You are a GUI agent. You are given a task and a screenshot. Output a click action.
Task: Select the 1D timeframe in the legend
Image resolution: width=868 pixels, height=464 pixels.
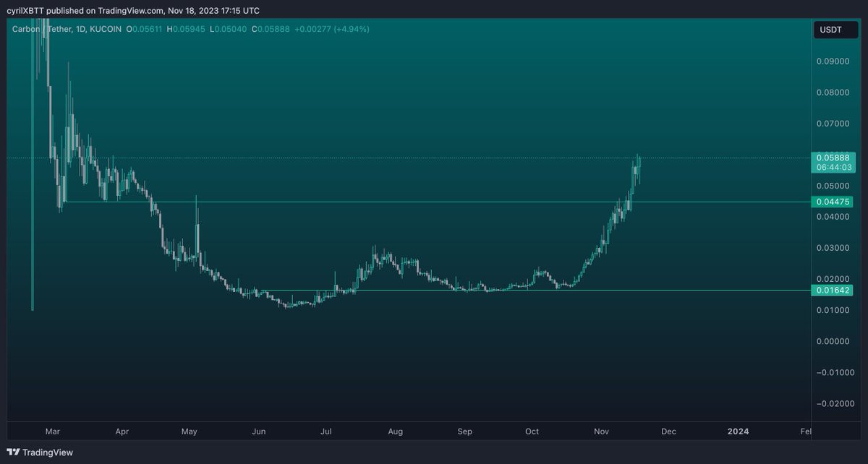tap(79, 30)
